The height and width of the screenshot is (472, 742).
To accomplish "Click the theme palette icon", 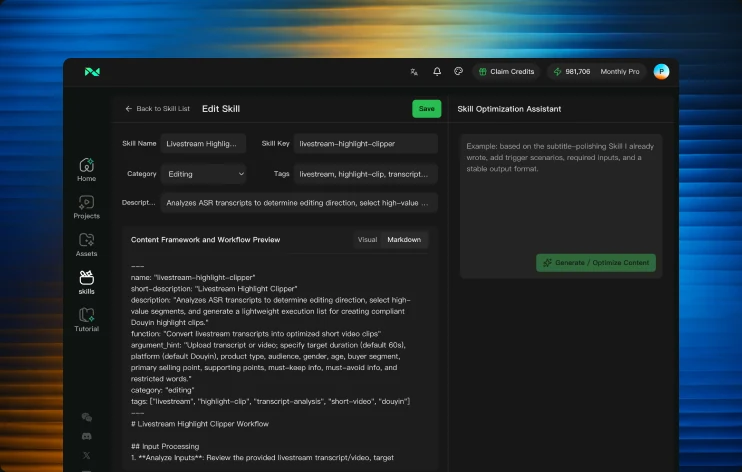I will click(x=458, y=71).
